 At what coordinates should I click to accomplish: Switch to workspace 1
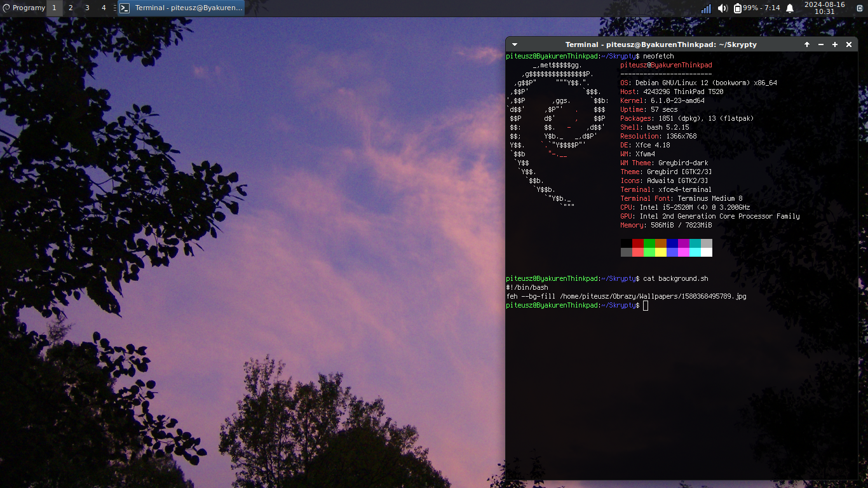[x=54, y=8]
